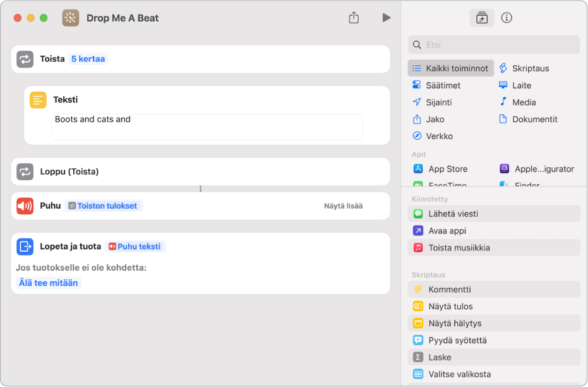Click the Puhu speak action icon
This screenshot has width=588, height=387.
point(25,206)
